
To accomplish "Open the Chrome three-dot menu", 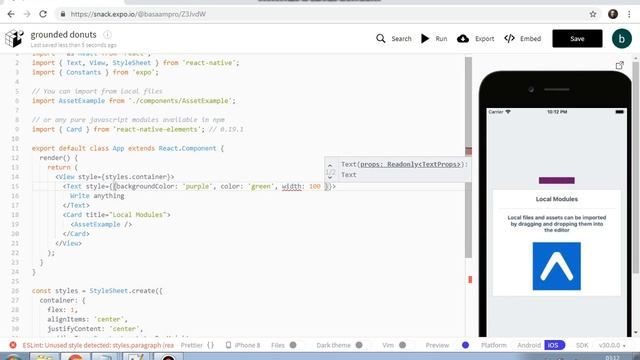I will [629, 14].
